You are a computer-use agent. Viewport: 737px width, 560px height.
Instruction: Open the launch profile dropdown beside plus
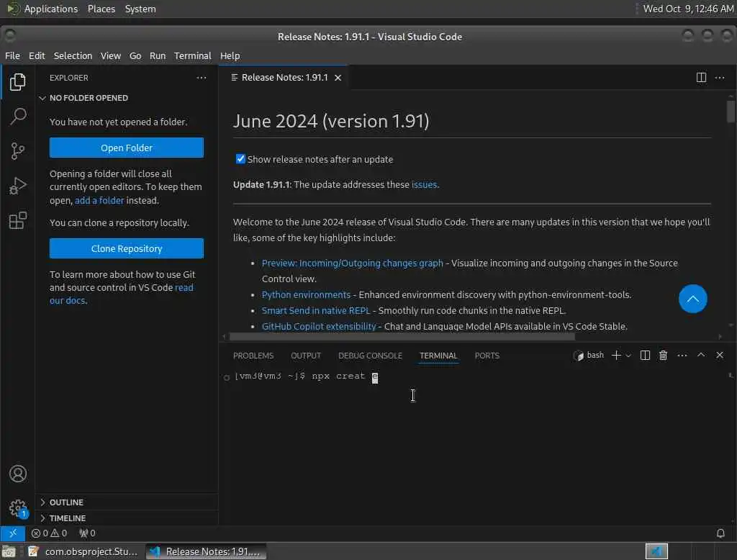628,356
